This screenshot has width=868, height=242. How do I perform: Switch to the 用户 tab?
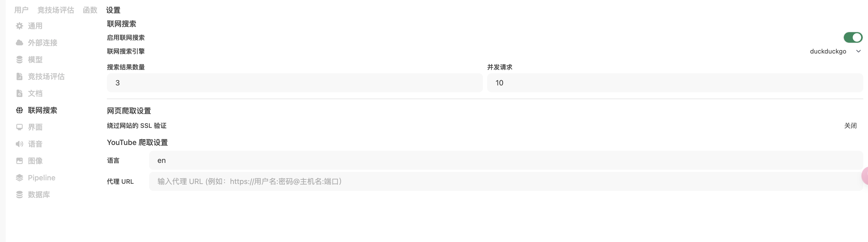pos(21,10)
